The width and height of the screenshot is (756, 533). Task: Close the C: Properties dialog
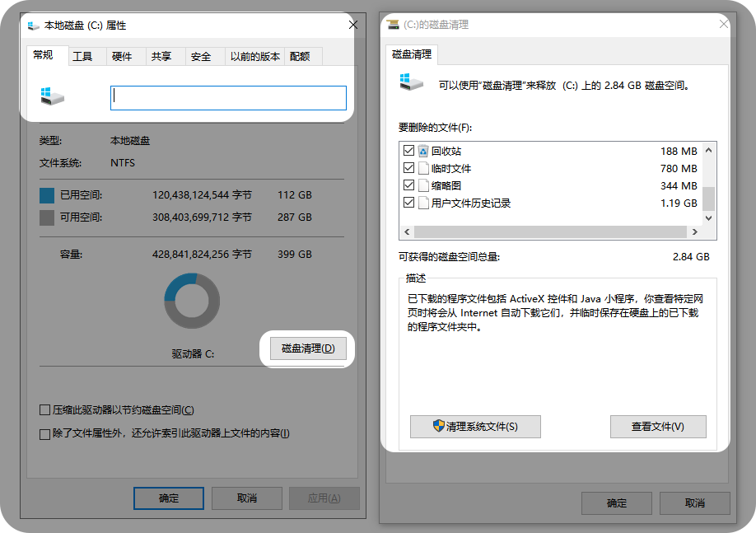point(353,25)
